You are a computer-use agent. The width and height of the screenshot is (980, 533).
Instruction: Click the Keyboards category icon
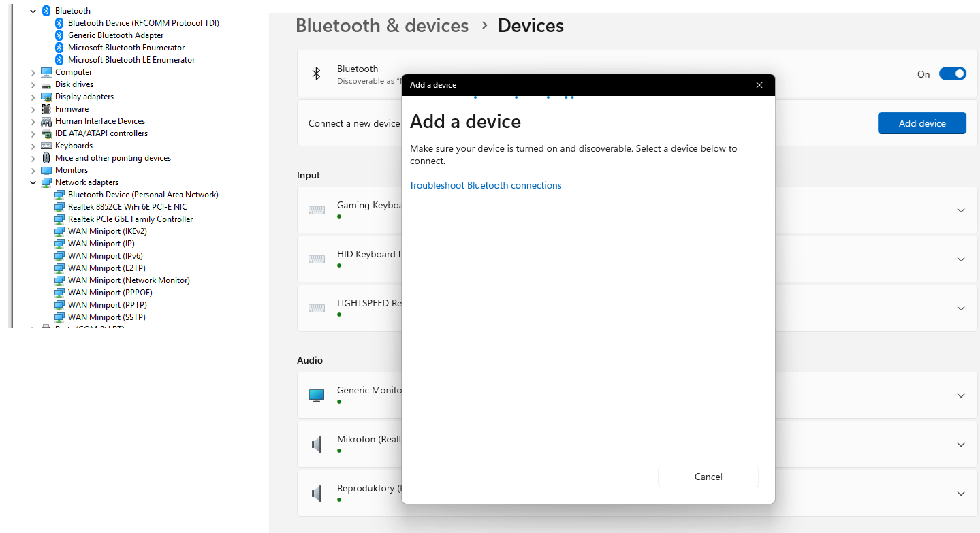(46, 146)
